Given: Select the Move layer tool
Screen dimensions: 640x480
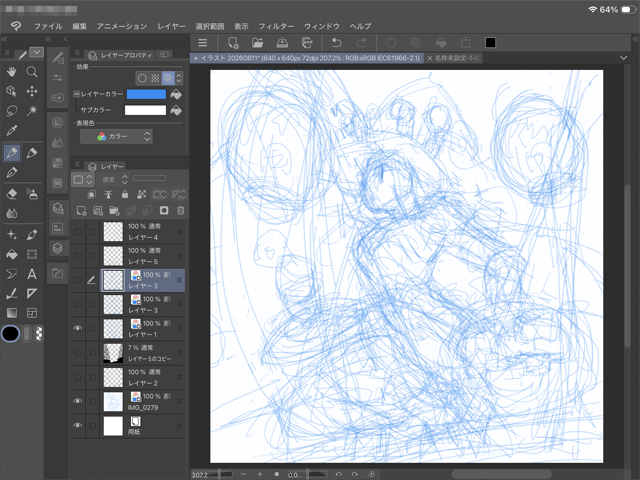Looking at the screenshot, I should [x=32, y=91].
